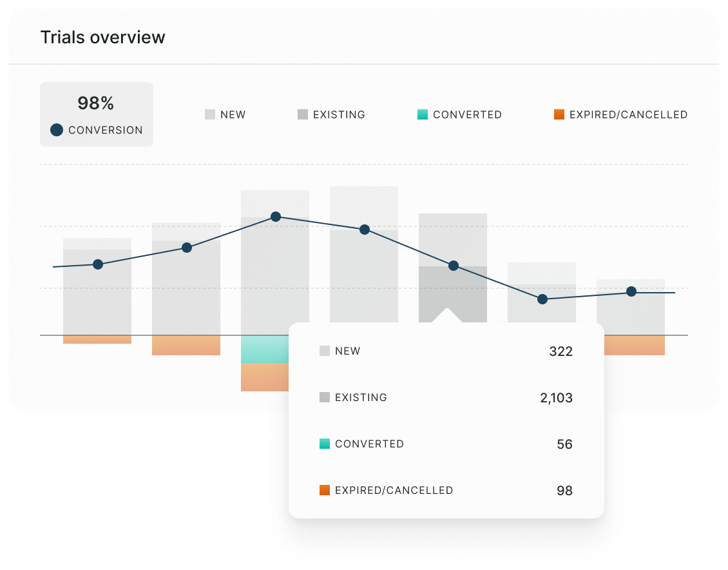Select the lowest point on the conversion line
The image size is (728, 570).
tap(542, 299)
